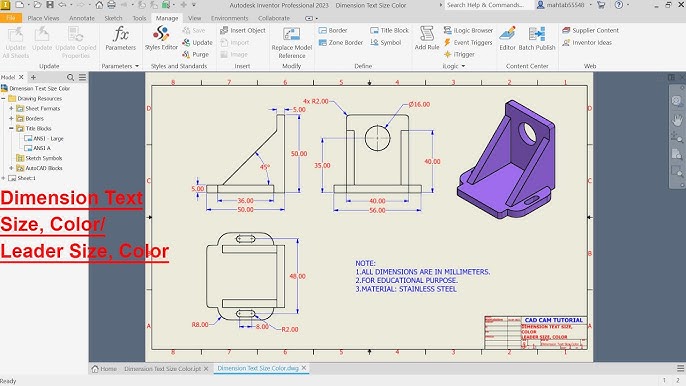The height and width of the screenshot is (386, 686).
Task: Switch to the Annotate ribbon tab
Action: [x=82, y=18]
